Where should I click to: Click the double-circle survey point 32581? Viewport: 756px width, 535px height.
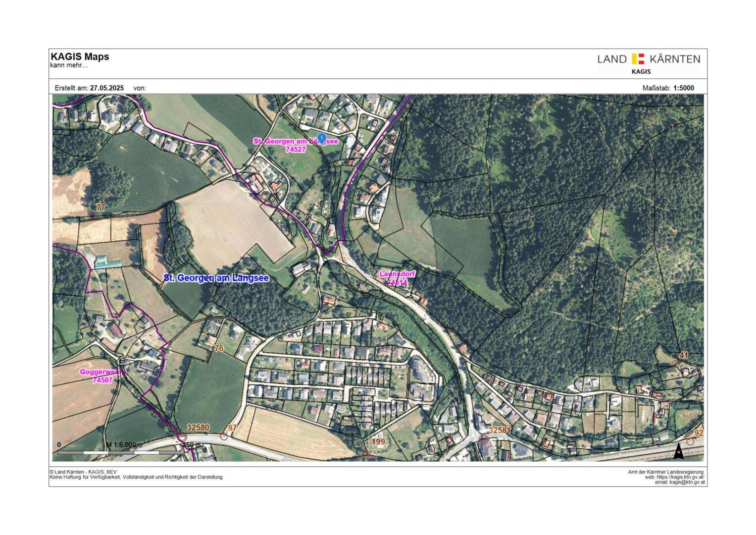(484, 439)
